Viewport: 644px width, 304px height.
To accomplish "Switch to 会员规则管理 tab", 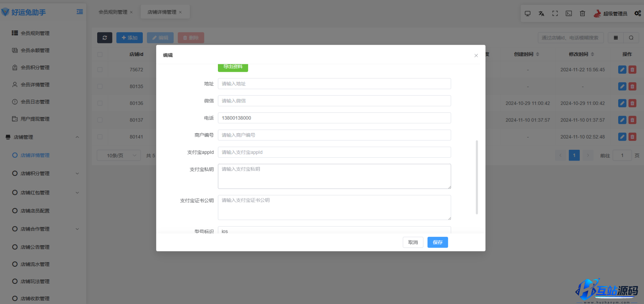I will 113,12.
